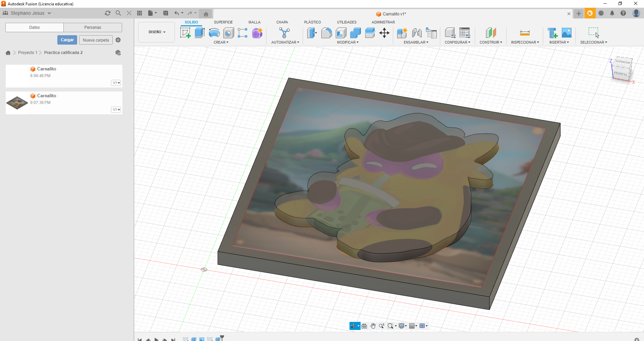Select the Measure tool icon

[x=525, y=33]
